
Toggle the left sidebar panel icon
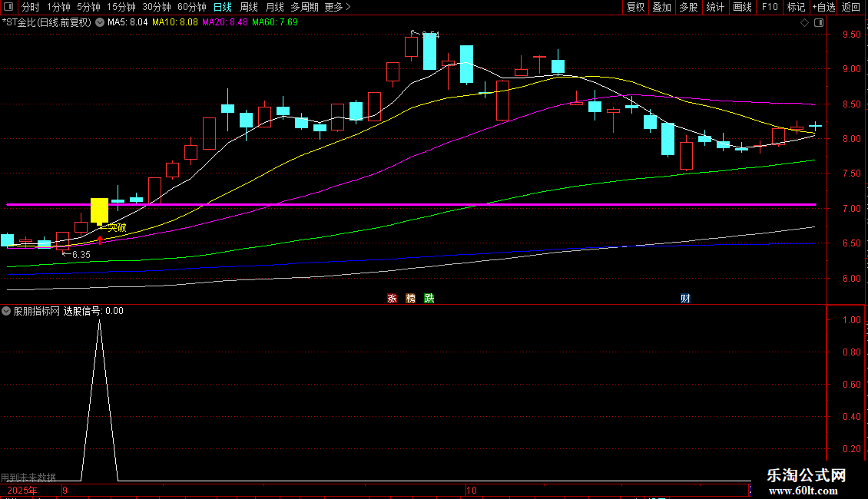(8, 7)
